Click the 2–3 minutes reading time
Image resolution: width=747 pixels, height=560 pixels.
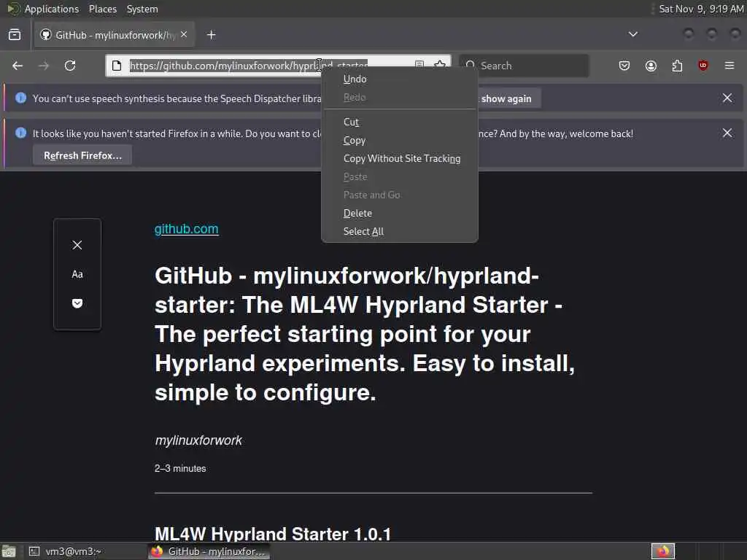[x=180, y=469]
